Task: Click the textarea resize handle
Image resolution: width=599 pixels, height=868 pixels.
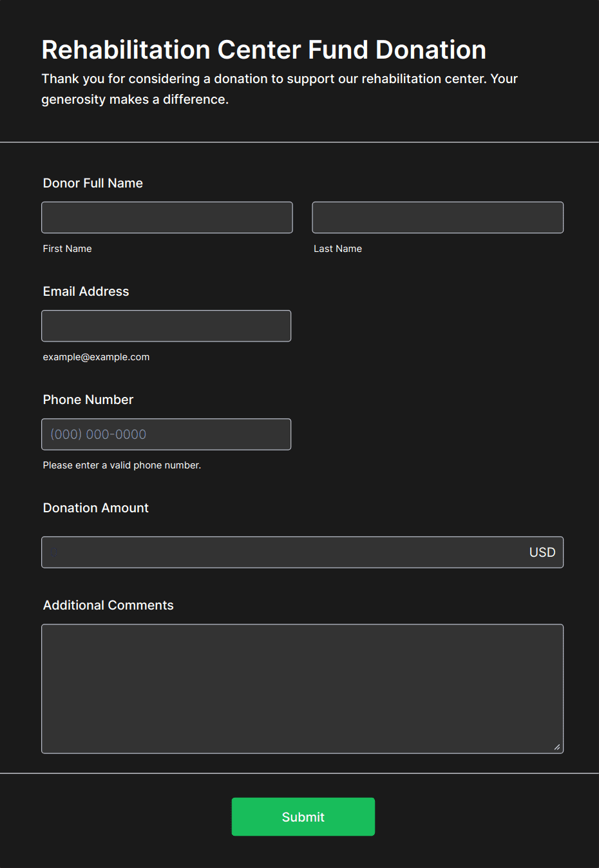Action: pyautogui.click(x=556, y=747)
